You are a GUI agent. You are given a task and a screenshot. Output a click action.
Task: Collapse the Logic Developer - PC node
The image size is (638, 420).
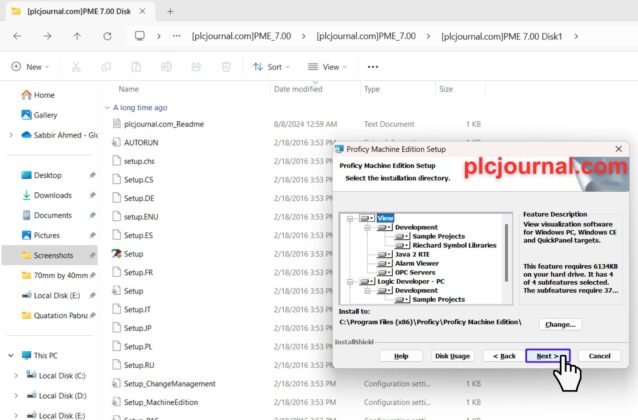pyautogui.click(x=347, y=281)
